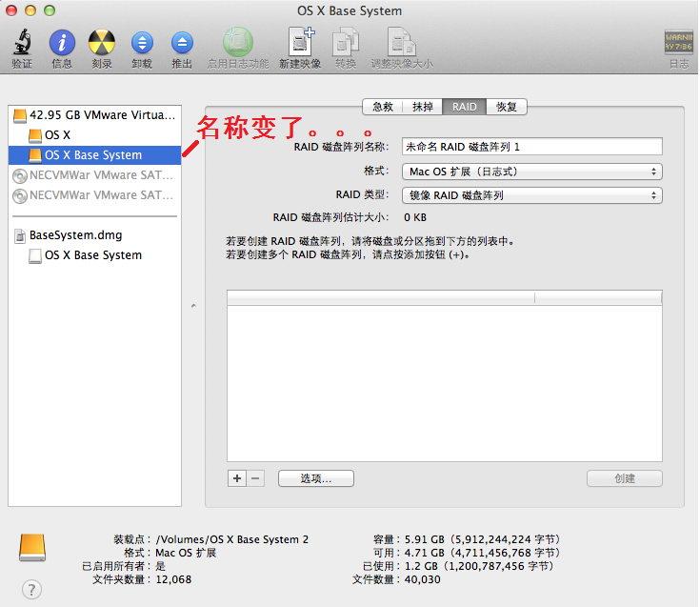The image size is (700, 607).
Task: Click the folder count 12,068
Action: (173, 579)
